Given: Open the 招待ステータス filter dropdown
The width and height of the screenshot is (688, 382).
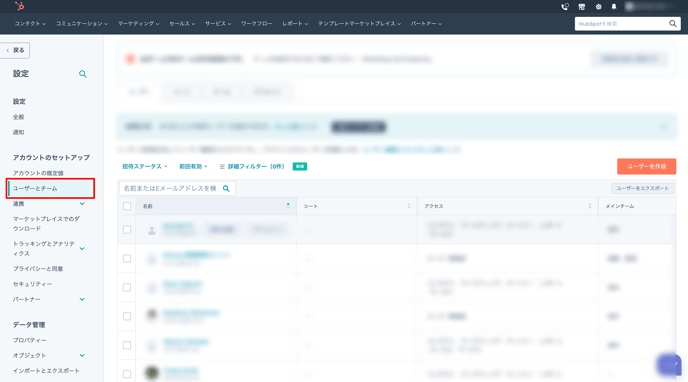Looking at the screenshot, I should (144, 167).
